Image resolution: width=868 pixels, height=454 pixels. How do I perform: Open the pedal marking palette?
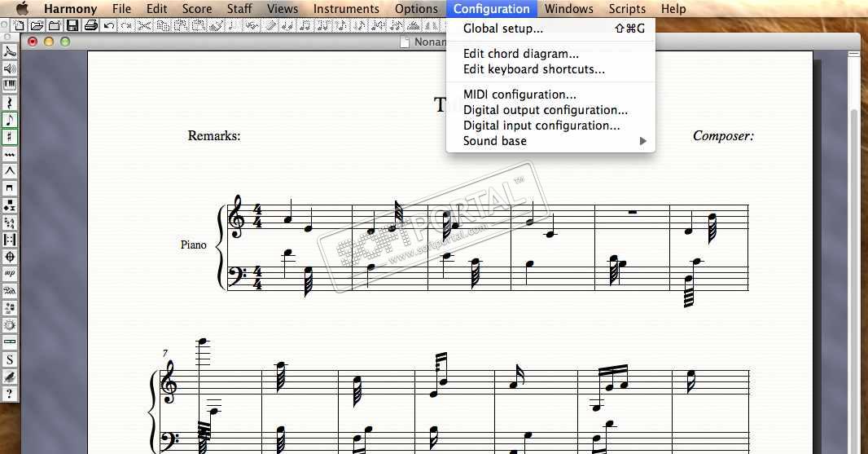click(10, 291)
